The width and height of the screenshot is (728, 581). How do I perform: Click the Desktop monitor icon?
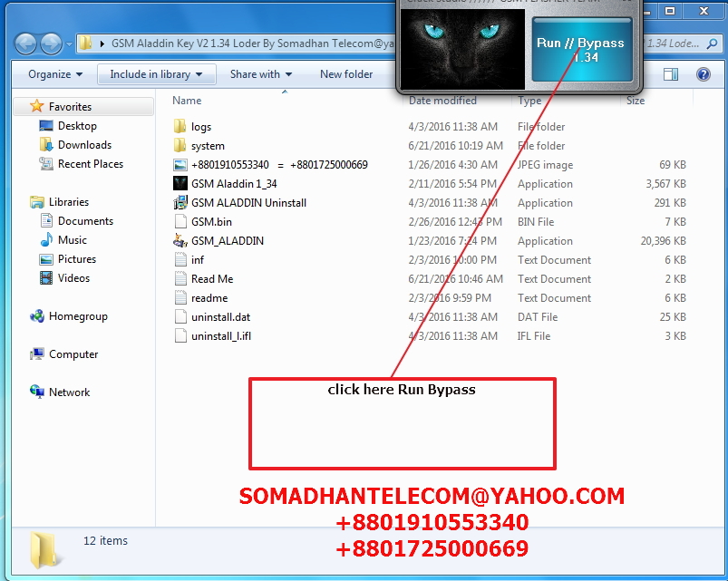click(x=46, y=126)
